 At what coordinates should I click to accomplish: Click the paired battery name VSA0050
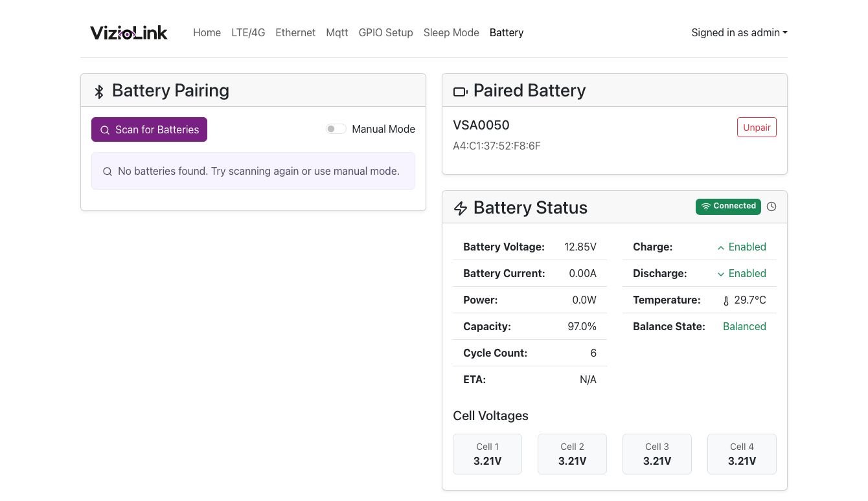click(481, 125)
